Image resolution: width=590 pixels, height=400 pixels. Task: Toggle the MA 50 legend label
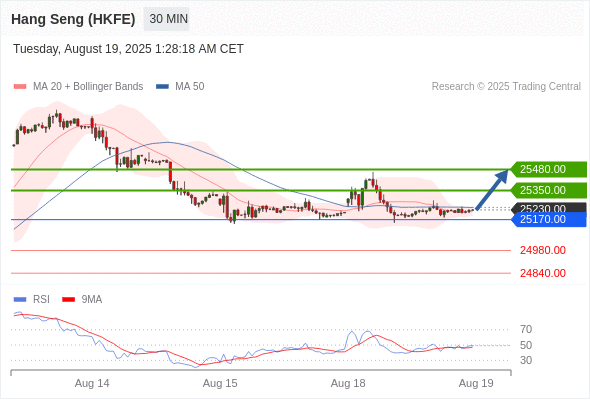(x=190, y=87)
